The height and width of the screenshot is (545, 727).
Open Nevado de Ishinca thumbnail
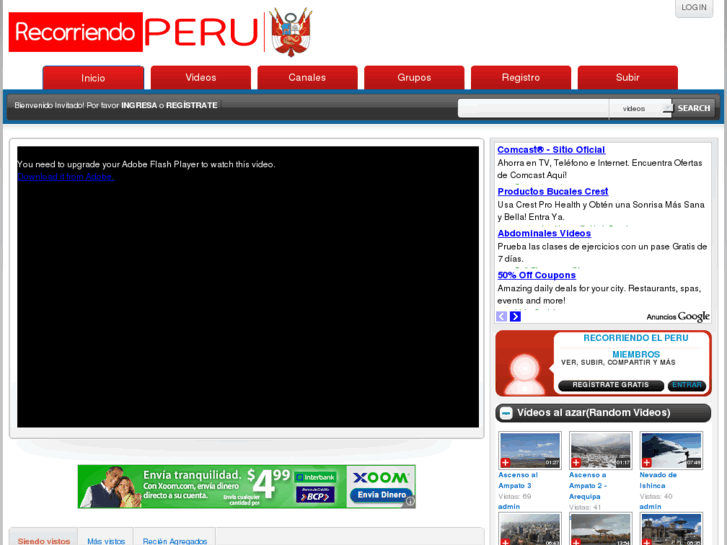[671, 450]
